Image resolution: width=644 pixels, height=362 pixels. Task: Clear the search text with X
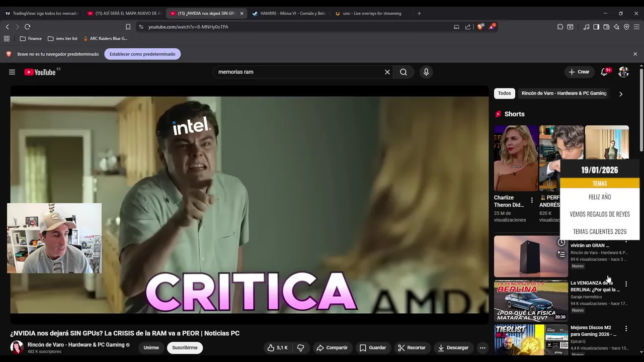pyautogui.click(x=387, y=72)
